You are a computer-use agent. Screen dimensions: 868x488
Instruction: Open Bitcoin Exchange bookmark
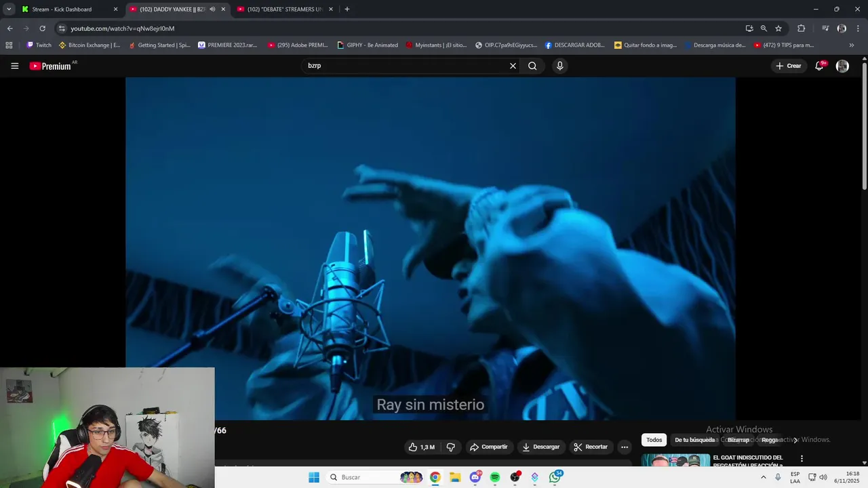pyautogui.click(x=90, y=45)
